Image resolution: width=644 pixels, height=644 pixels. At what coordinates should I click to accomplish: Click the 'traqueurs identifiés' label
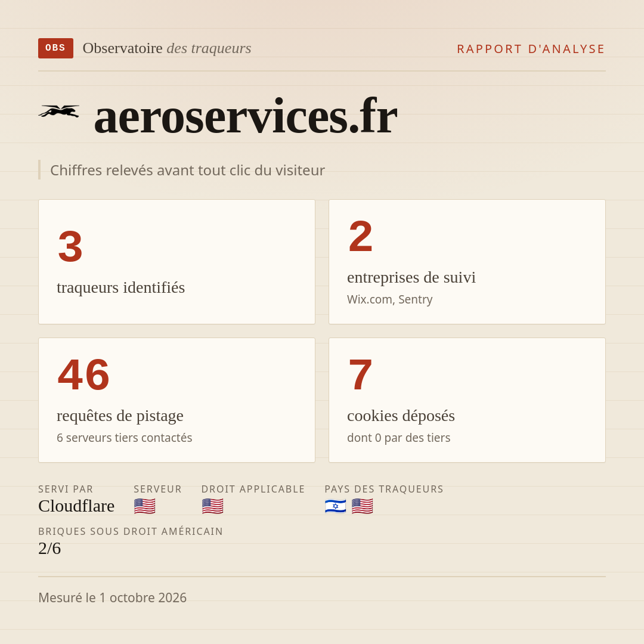tap(120, 287)
